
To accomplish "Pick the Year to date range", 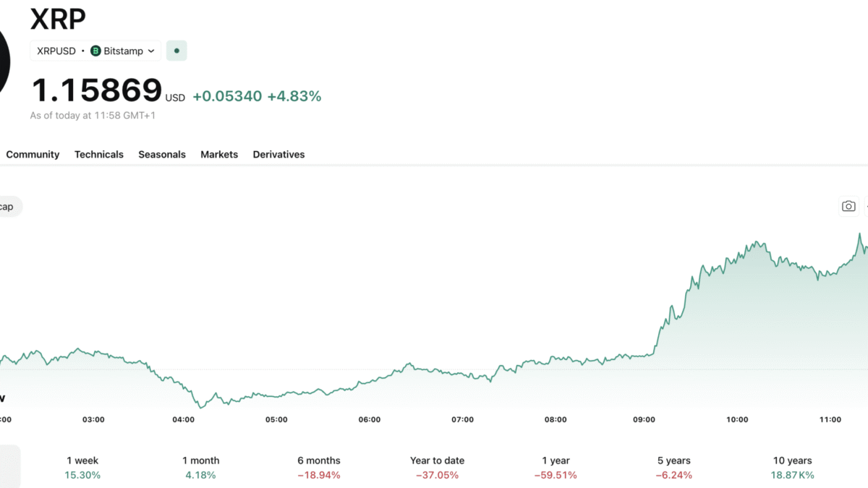I will coord(437,468).
